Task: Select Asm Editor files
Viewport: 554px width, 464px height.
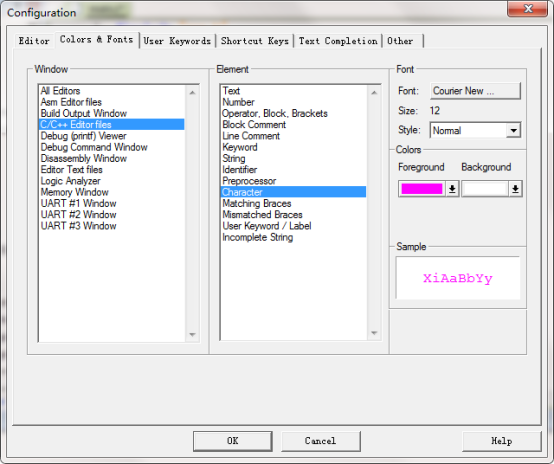Action: [x=111, y=102]
